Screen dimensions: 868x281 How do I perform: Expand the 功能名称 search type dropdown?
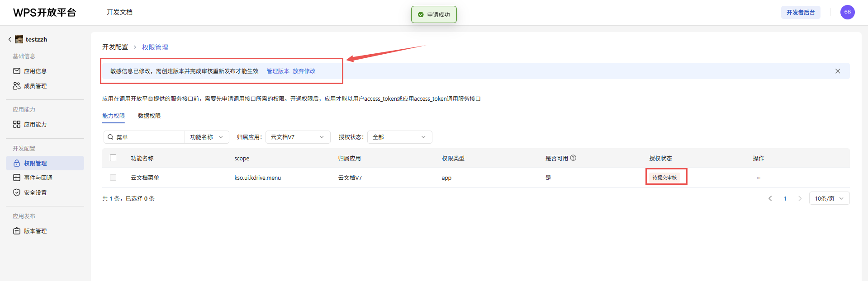207,137
